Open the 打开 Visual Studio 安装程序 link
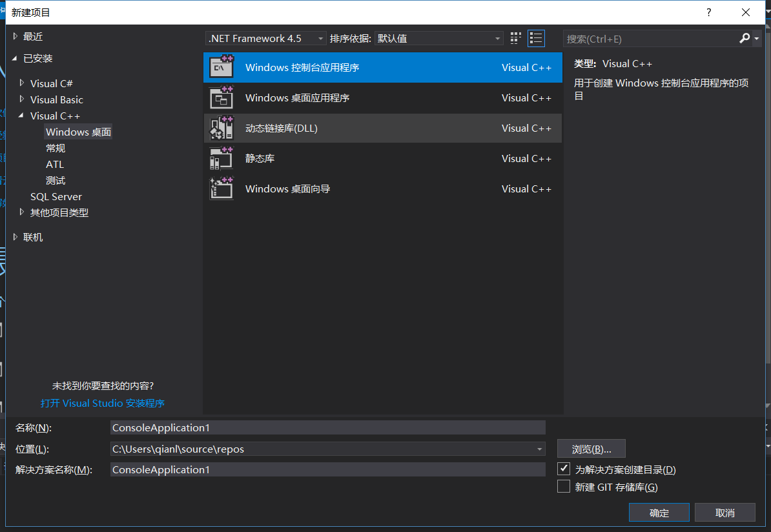Screen dimensions: 771x532 [x=102, y=403]
